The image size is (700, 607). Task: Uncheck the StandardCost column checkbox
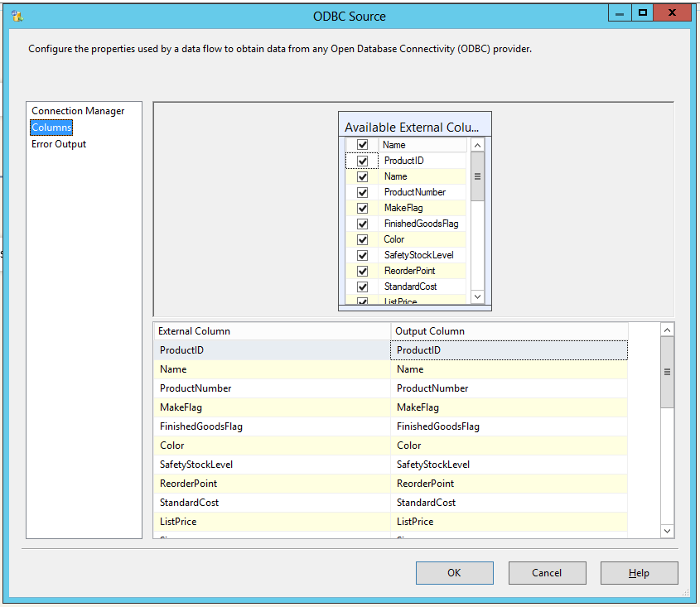point(362,286)
